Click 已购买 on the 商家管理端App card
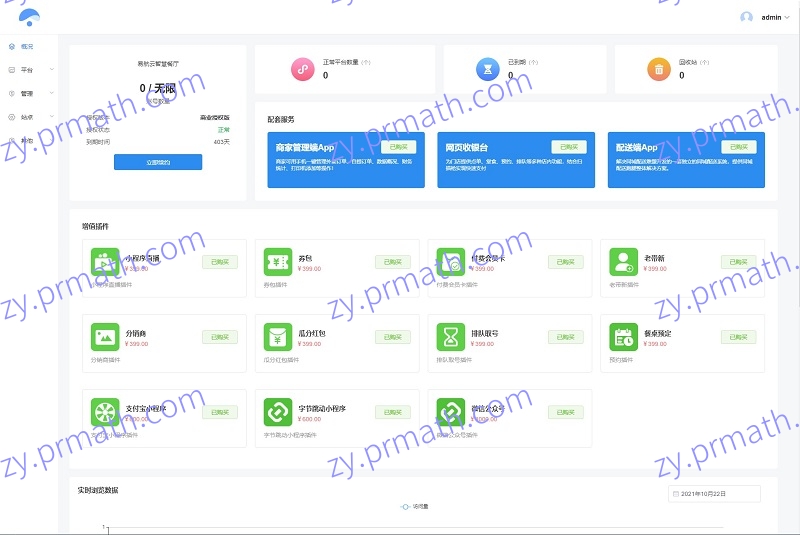Image resolution: width=800 pixels, height=535 pixels. coord(398,147)
